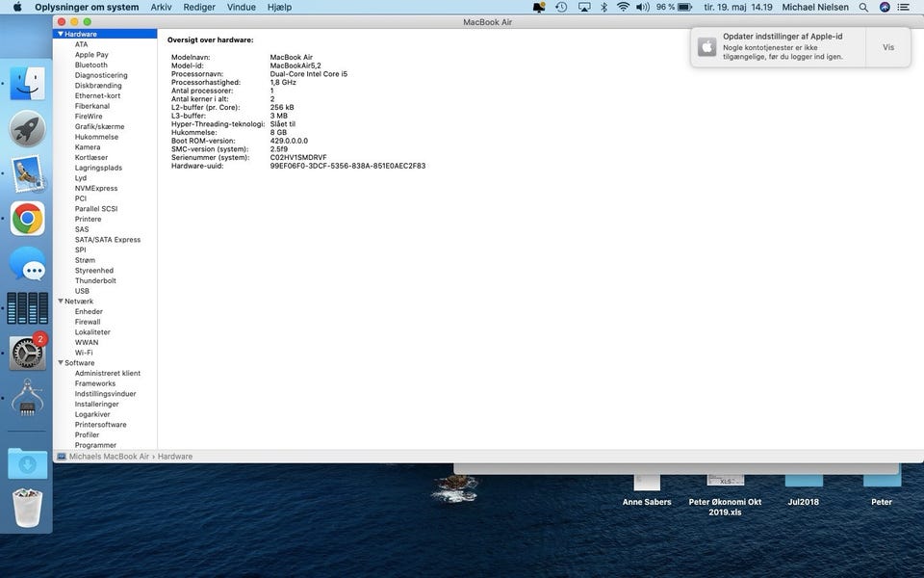Screen dimensions: 924x578
Task: Open the Hjælp menu
Action: (x=279, y=7)
